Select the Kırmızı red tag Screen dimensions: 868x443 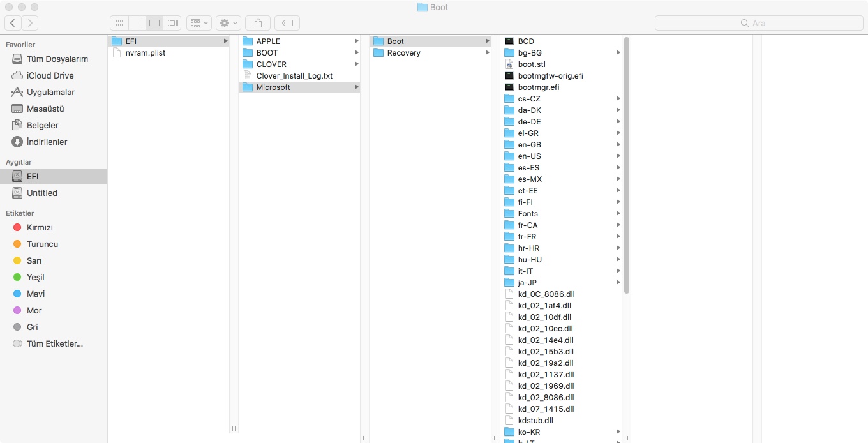[40, 227]
